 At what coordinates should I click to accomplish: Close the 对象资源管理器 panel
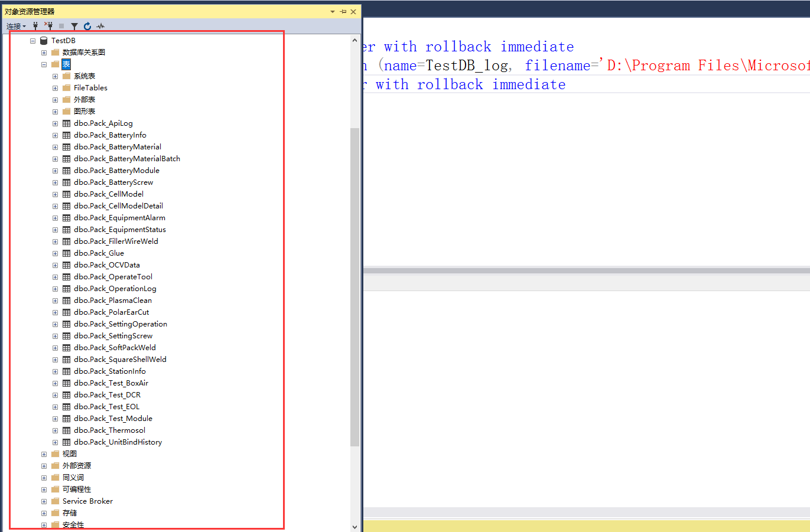click(x=353, y=11)
